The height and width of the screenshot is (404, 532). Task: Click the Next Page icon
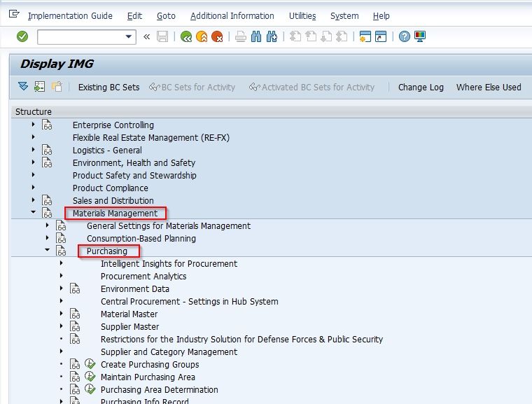[326, 36]
